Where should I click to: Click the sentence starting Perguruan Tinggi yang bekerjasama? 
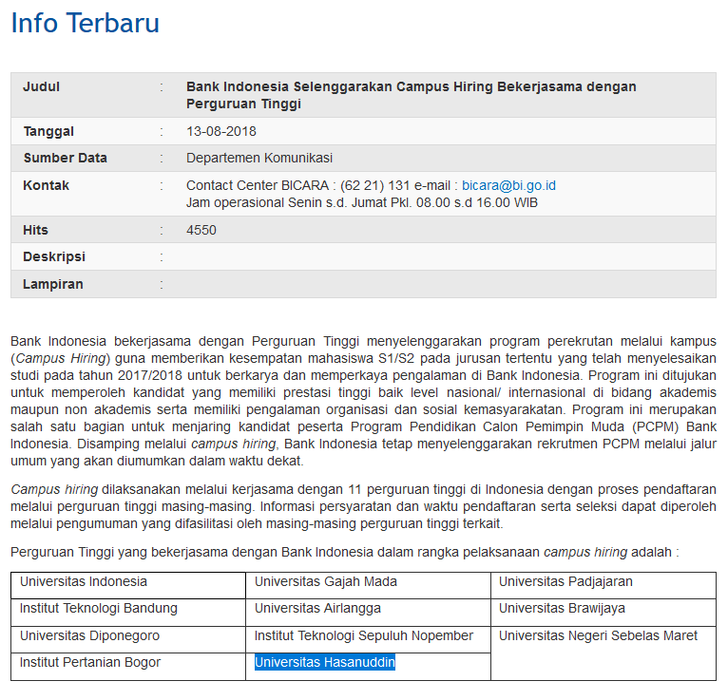pyautogui.click(x=344, y=553)
